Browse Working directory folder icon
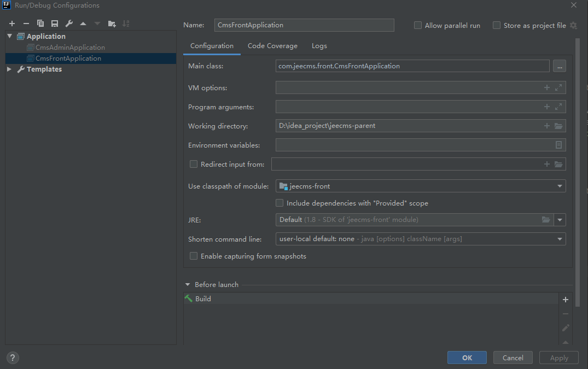This screenshot has width=588, height=369. (x=558, y=126)
